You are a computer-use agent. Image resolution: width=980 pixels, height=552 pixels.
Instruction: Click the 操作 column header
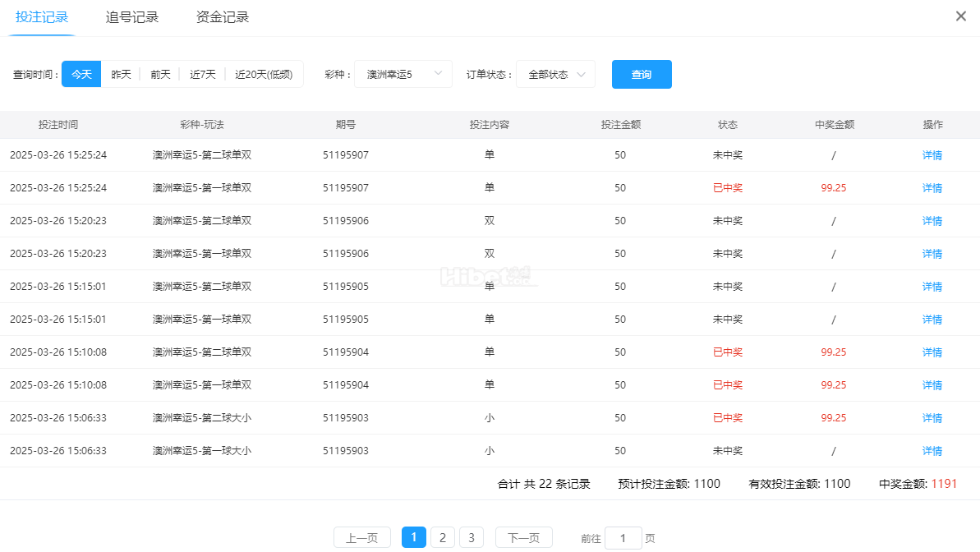pos(932,124)
